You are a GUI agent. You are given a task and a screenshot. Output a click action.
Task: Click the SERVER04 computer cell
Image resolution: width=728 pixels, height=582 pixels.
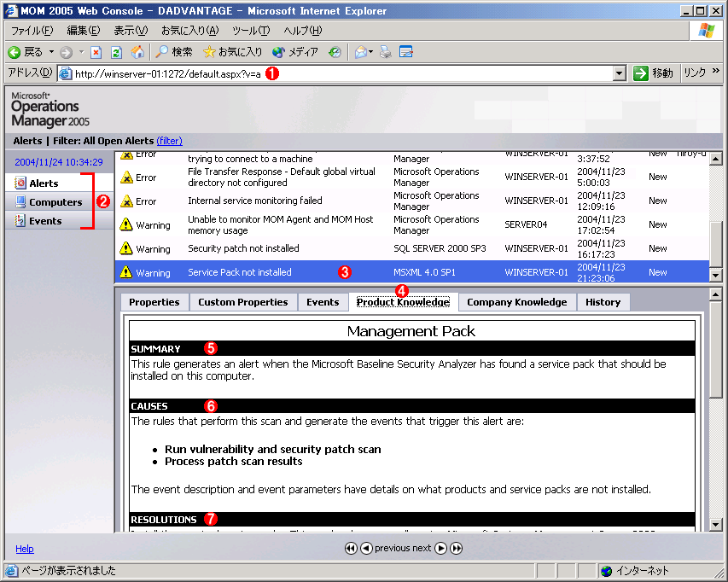(526, 224)
